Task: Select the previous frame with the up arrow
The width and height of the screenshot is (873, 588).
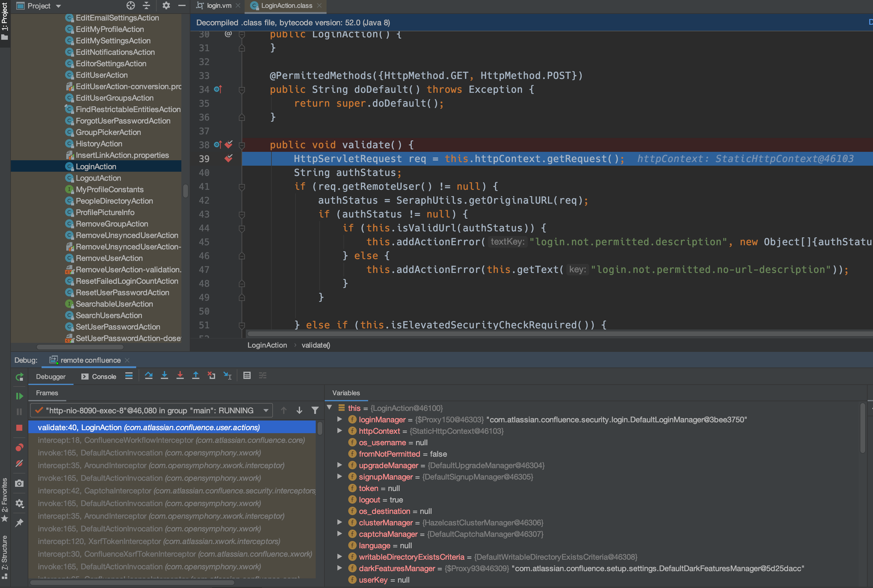Action: coord(284,411)
